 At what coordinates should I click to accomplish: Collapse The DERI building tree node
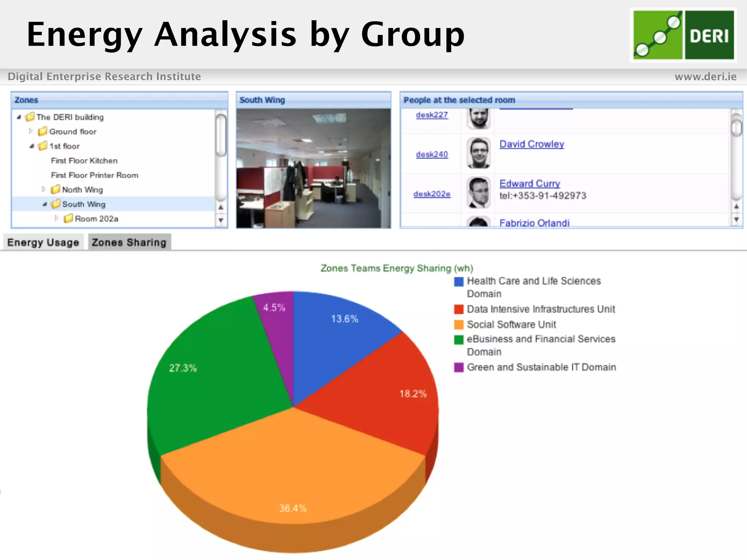click(x=19, y=117)
